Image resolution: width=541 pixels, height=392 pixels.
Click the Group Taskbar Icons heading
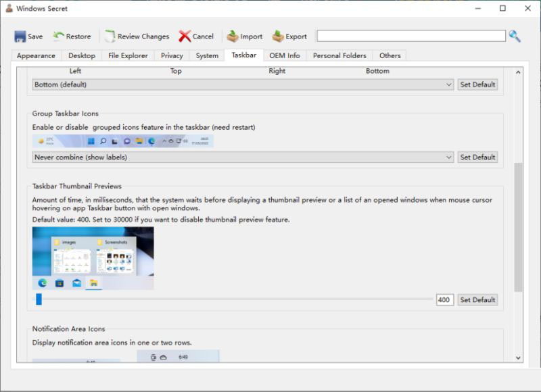point(65,114)
